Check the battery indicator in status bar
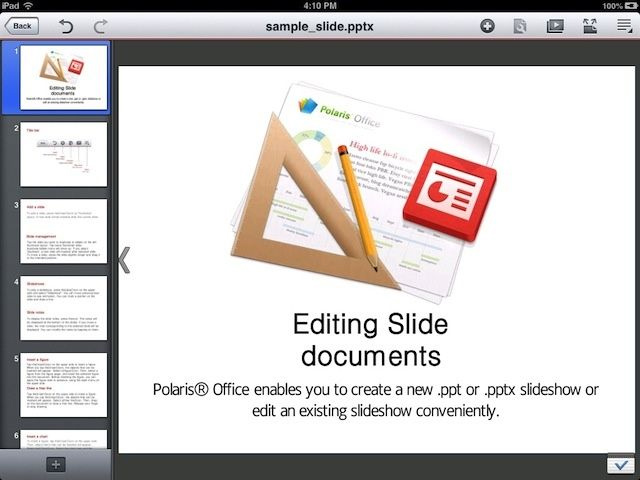Viewport: 640px width, 480px height. click(629, 6)
